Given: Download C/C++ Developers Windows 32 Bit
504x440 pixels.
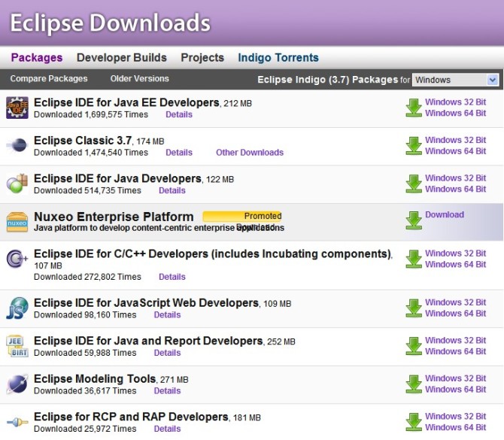Looking at the screenshot, I should (x=455, y=253).
